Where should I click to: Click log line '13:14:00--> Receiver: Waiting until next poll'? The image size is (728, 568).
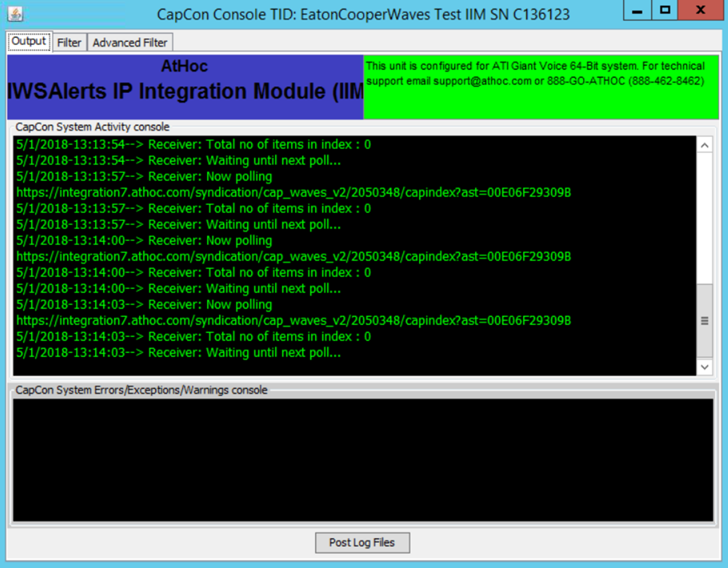pos(178,288)
